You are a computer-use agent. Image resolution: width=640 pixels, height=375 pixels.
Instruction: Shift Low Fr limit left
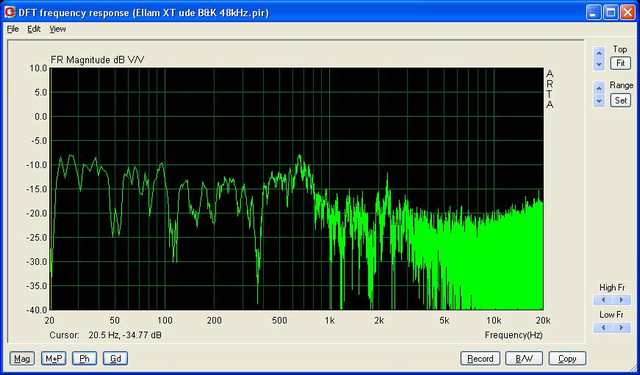(603, 328)
